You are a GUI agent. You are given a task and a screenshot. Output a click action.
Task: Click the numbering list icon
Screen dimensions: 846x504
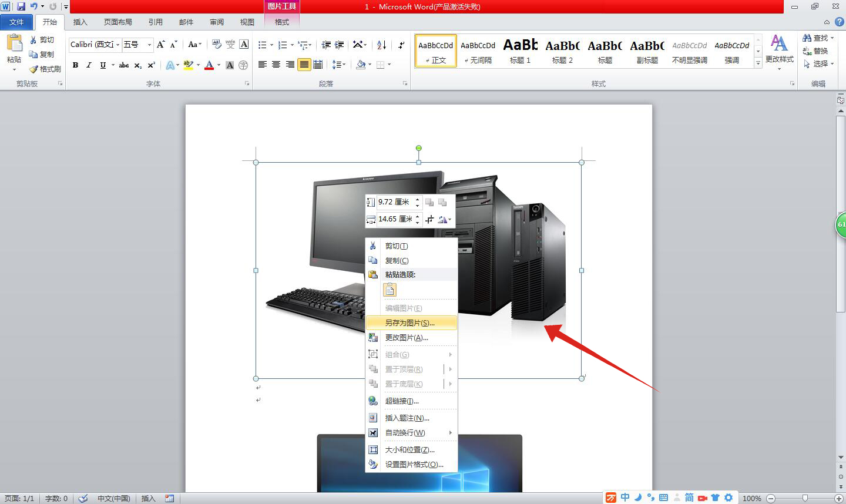click(283, 45)
